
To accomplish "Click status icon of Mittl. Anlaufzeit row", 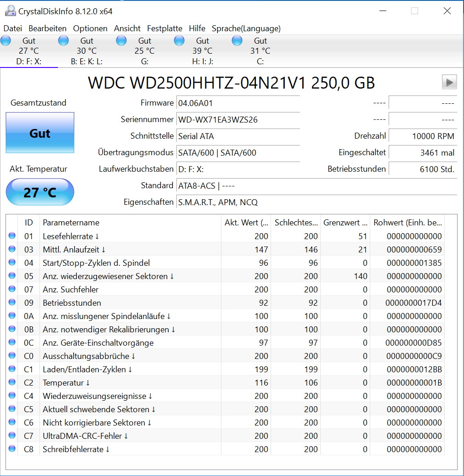I will [x=12, y=249].
